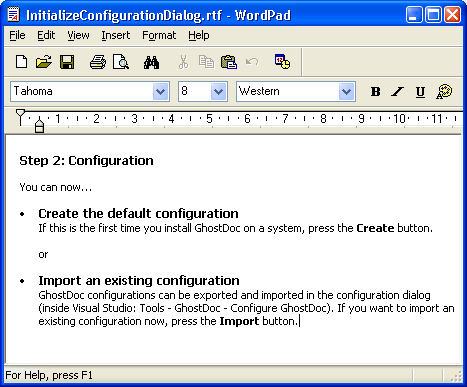Open the Edit menu

tap(46, 35)
